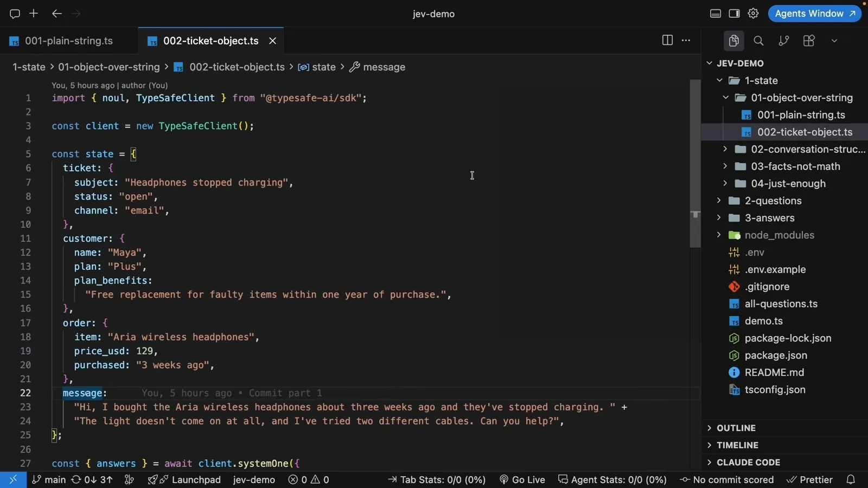Viewport: 868px width, 488px height.
Task: Go forward with the right arrow
Action: pos(76,14)
